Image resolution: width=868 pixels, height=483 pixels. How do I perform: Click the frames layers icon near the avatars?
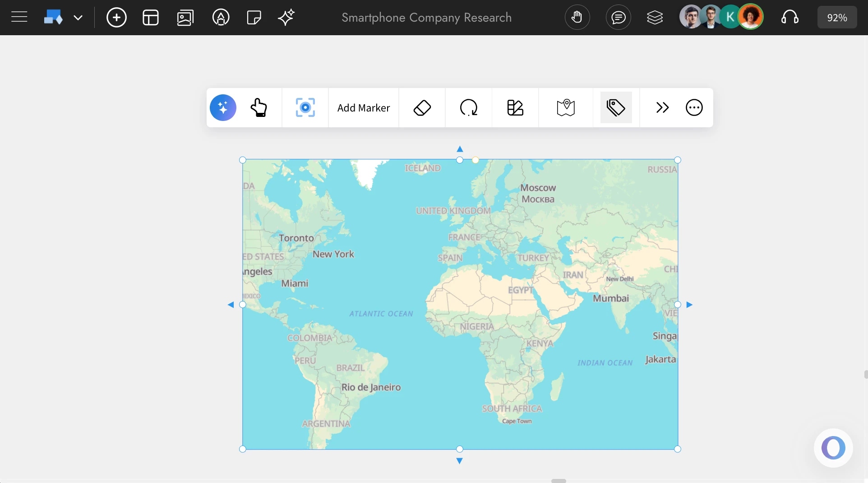coord(655,17)
